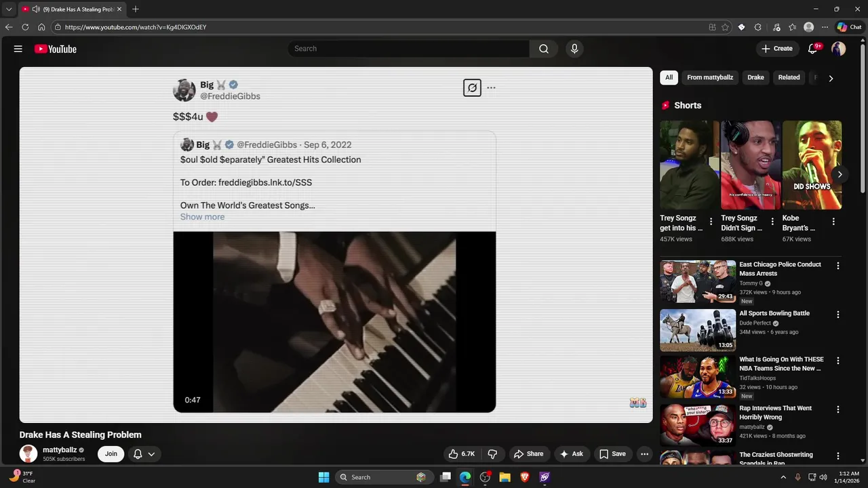Viewport: 868px width, 488px height.
Task: Focus the YouTube search field
Action: [x=408, y=49]
